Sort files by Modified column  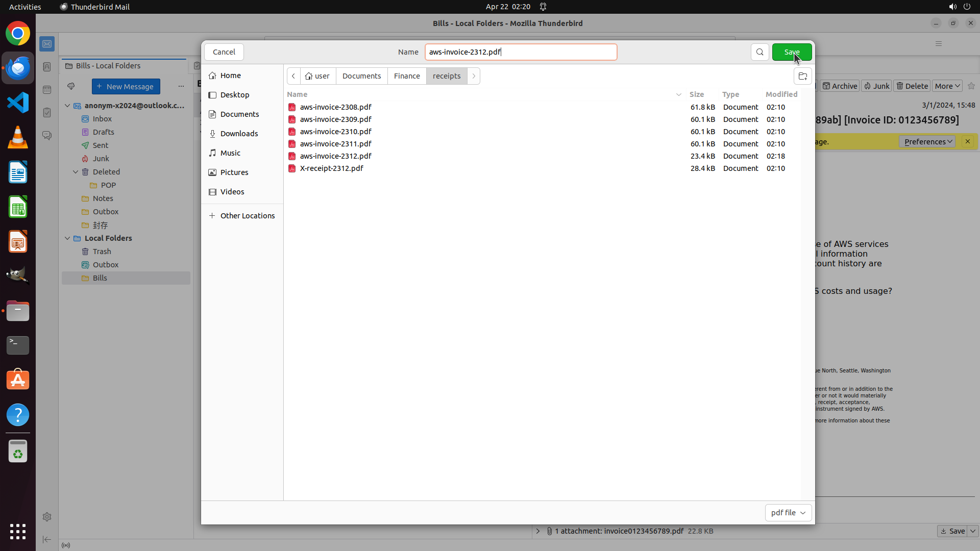(x=781, y=94)
